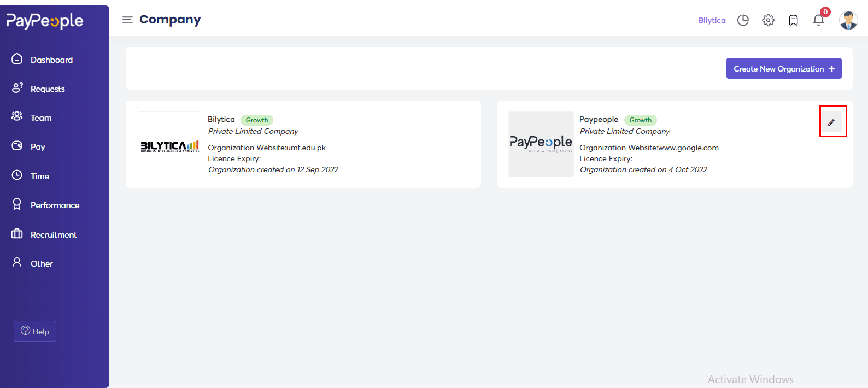This screenshot has height=388, width=868.
Task: Open the Dashboard icon in sidebar
Action: (17, 59)
